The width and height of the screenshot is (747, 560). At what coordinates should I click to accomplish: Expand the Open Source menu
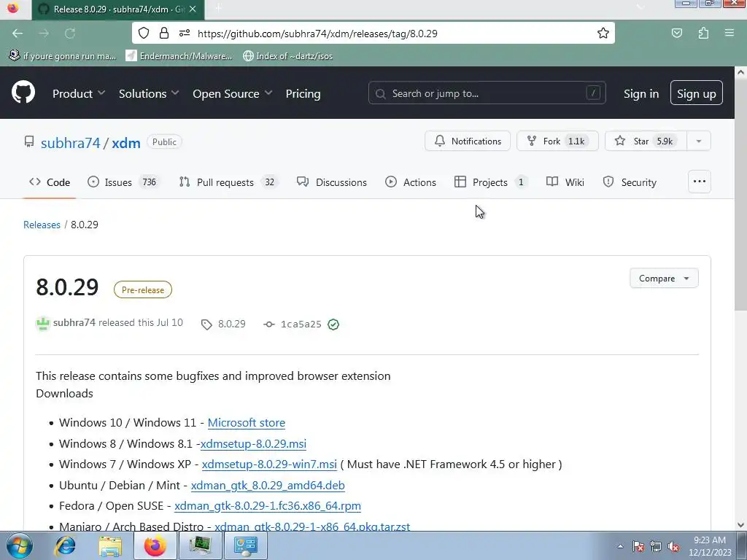coord(233,93)
